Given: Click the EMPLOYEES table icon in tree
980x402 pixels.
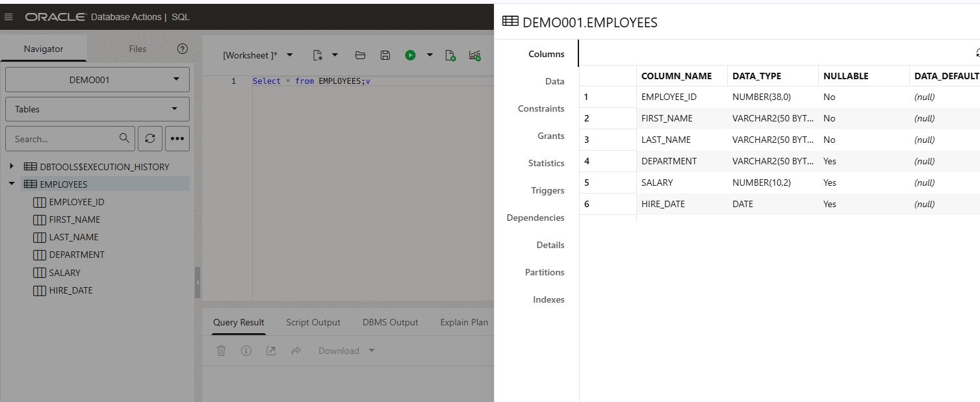Looking at the screenshot, I should pyautogui.click(x=30, y=184).
